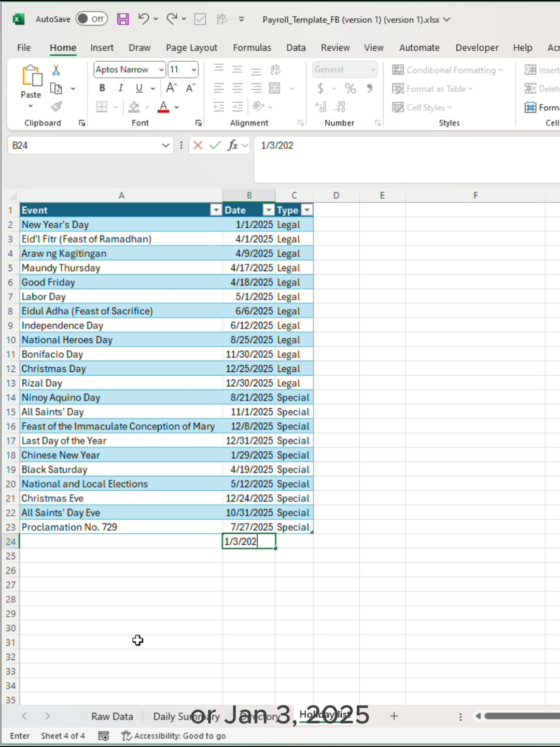Undo the last action
This screenshot has height=747, width=560.
pos(144,19)
